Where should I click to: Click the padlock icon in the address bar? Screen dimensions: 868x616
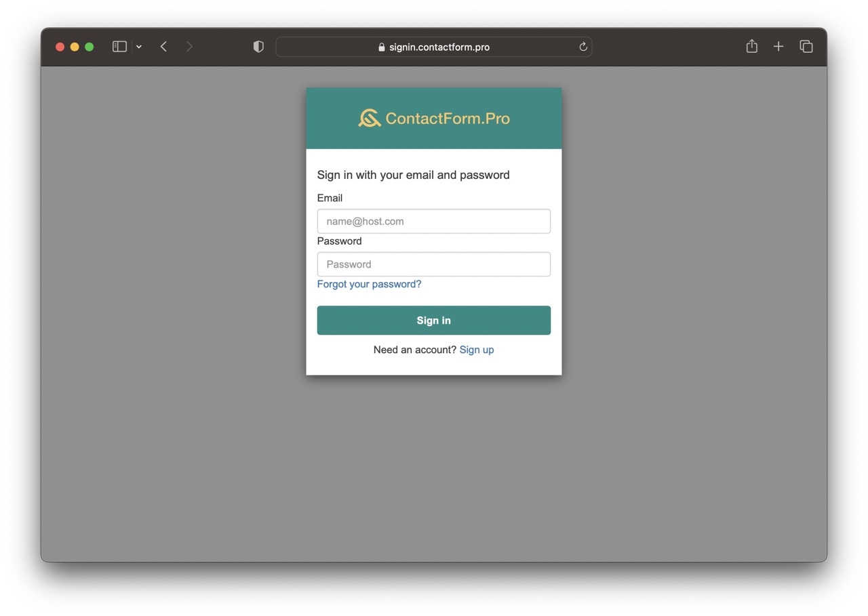point(380,47)
